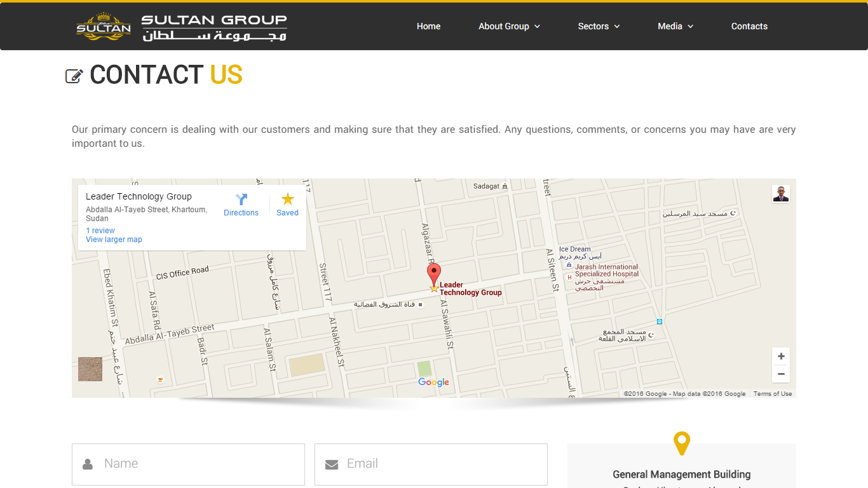Click the Google account profile picture on map
The width and height of the screenshot is (868, 488).
[x=780, y=194]
